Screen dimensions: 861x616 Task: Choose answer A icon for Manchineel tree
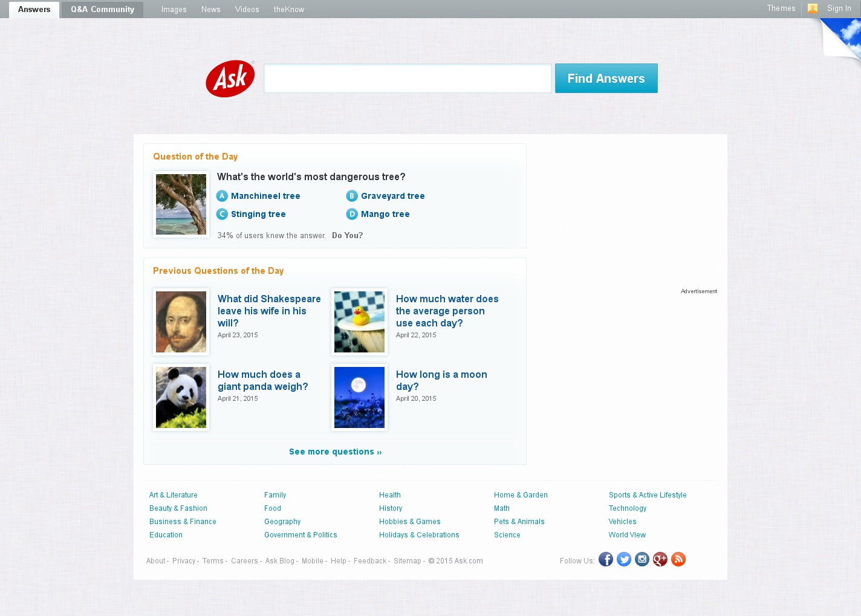[223, 196]
